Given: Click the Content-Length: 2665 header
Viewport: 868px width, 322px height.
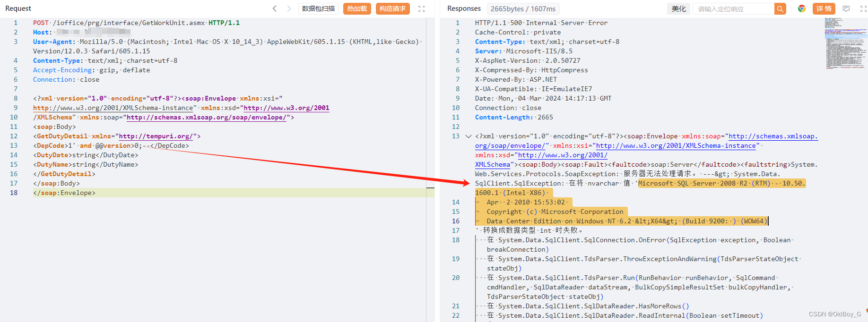Looking at the screenshot, I should (514, 117).
